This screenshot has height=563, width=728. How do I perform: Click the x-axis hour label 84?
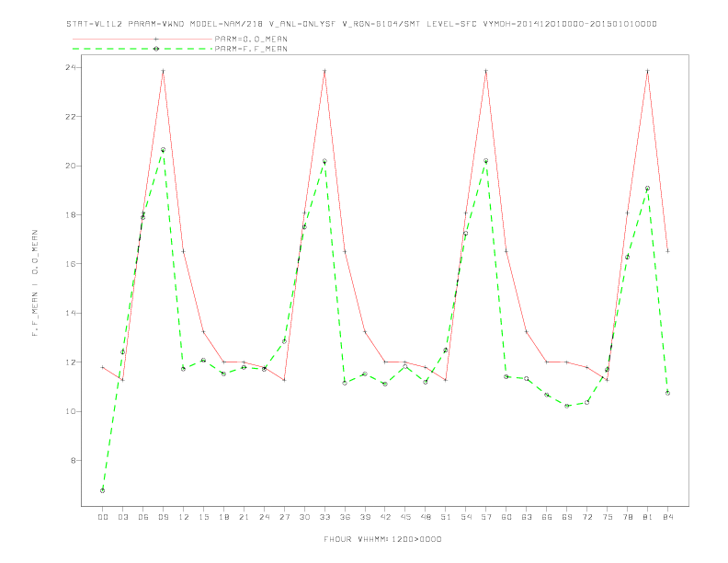coord(668,517)
